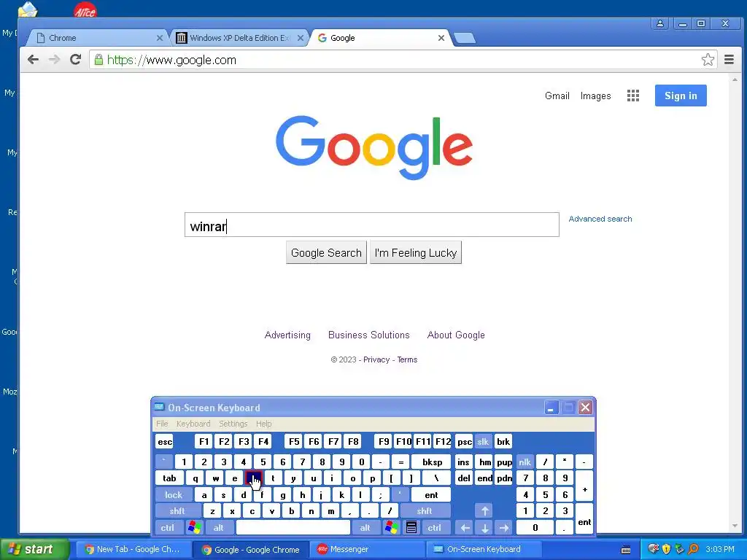This screenshot has width=747, height=560.
Task: Click the blue Sign in button
Action: [x=681, y=96]
